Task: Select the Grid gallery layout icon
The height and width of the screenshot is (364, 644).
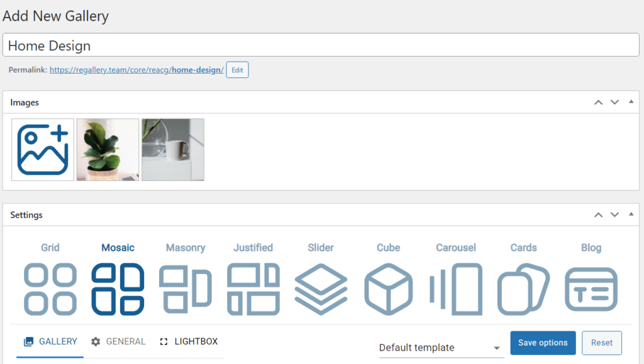Action: coord(50,289)
